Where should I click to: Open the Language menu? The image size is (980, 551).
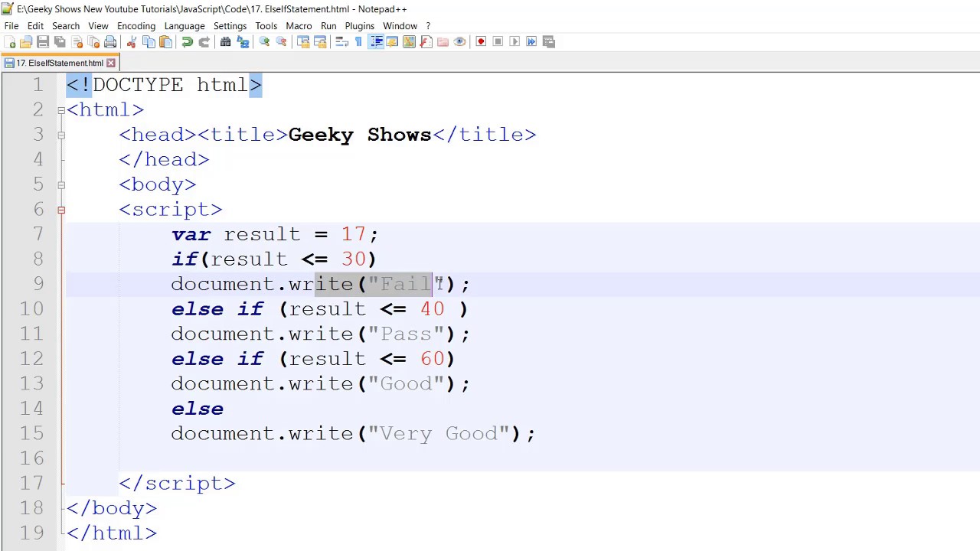pyautogui.click(x=185, y=25)
